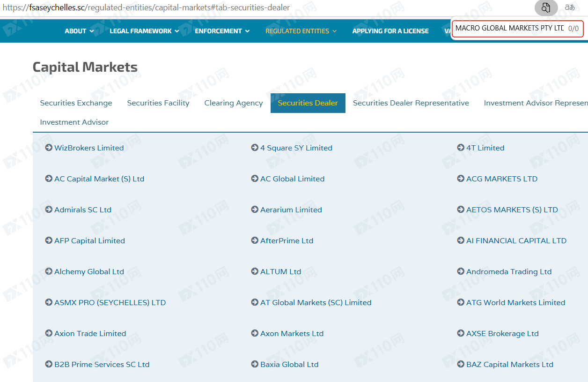Expand the LEGAL FRAMEWORK dropdown menu
The height and width of the screenshot is (382, 588).
click(144, 31)
